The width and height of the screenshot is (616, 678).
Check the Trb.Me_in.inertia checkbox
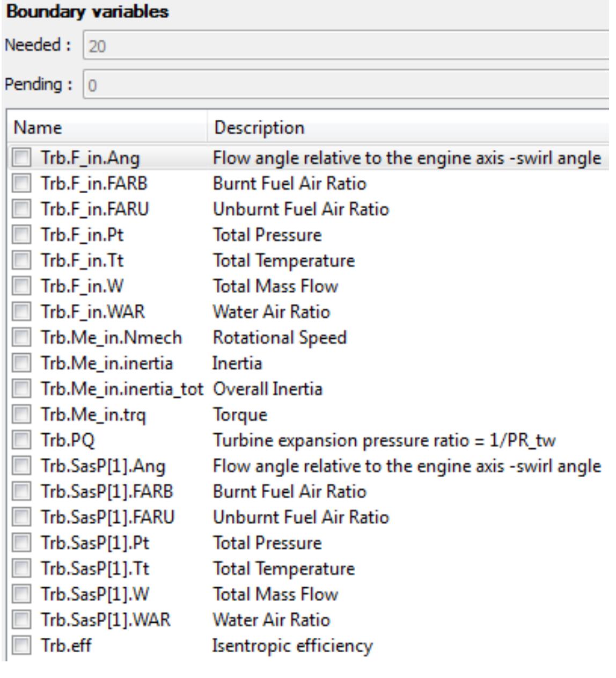point(23,364)
